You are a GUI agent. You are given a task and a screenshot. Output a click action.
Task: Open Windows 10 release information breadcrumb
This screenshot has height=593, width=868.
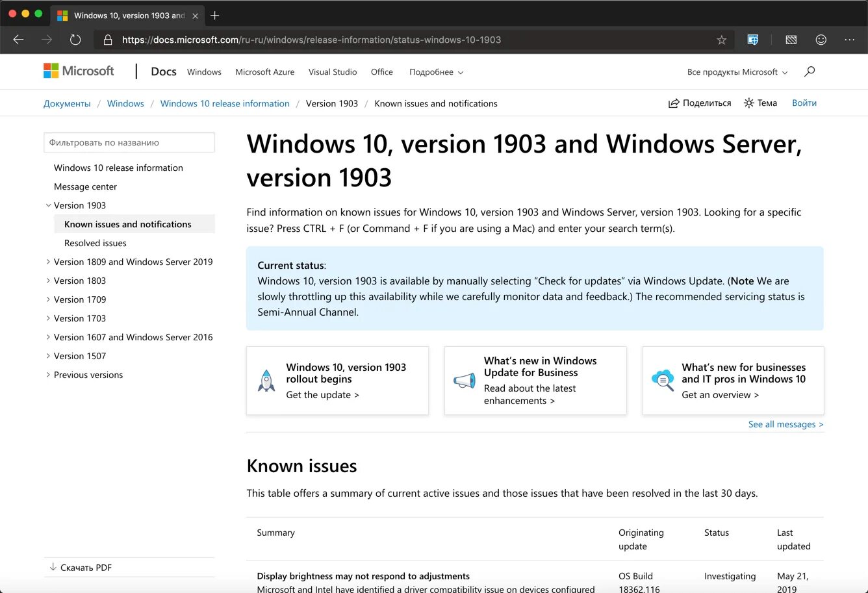coord(225,103)
